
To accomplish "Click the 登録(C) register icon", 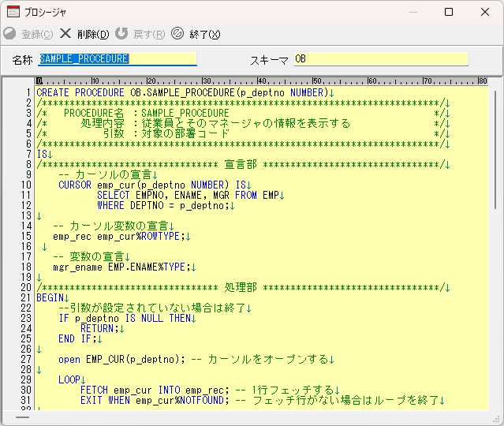I will [9, 33].
